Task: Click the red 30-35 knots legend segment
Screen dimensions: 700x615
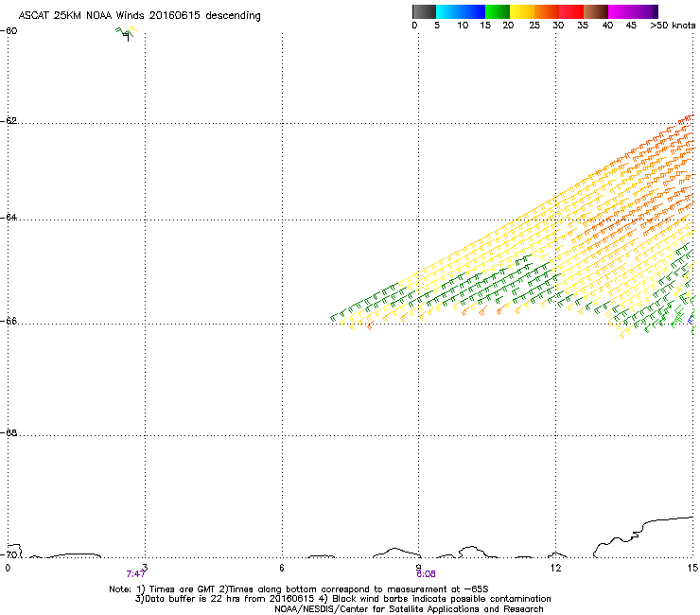Action: click(x=571, y=11)
